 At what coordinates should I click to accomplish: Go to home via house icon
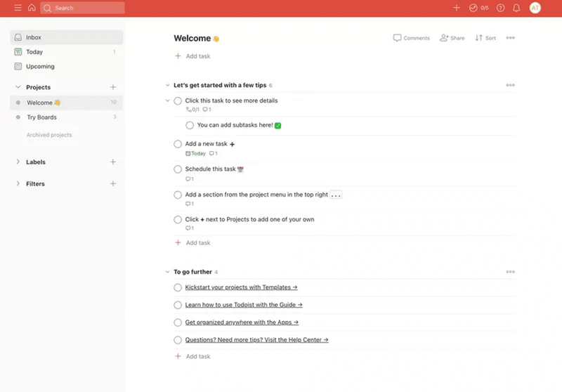(32, 8)
